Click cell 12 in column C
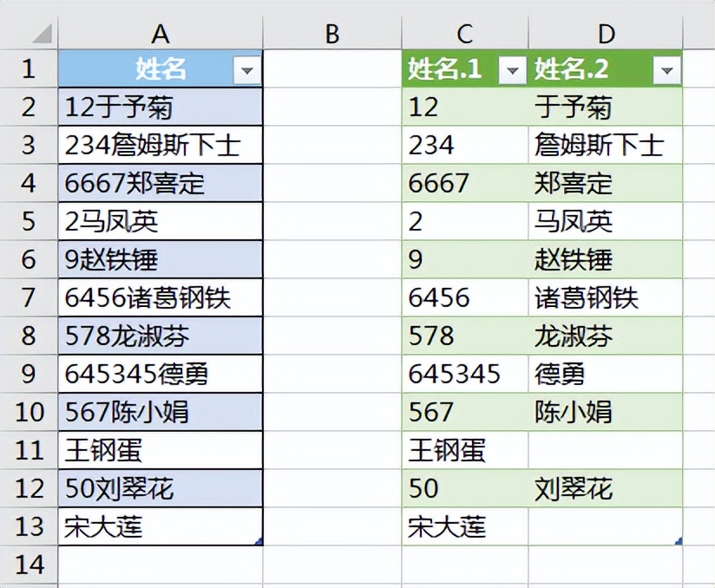Viewport: 715px width, 588px height. (x=464, y=107)
